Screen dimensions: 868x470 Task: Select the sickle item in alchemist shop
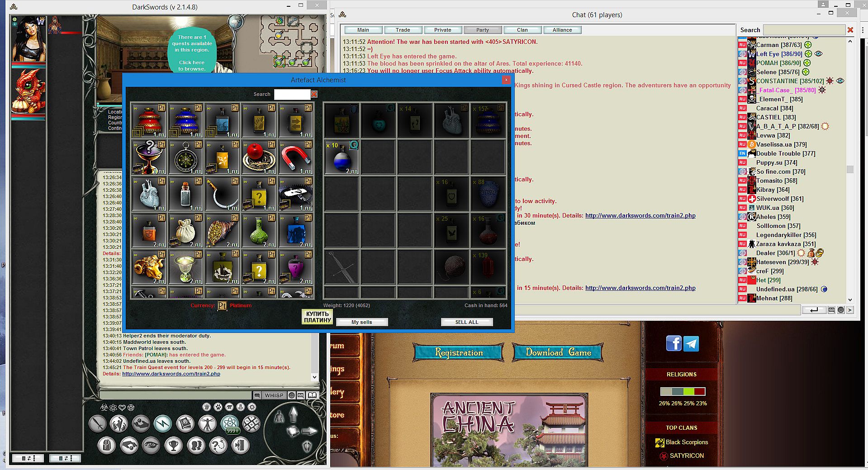point(222,194)
